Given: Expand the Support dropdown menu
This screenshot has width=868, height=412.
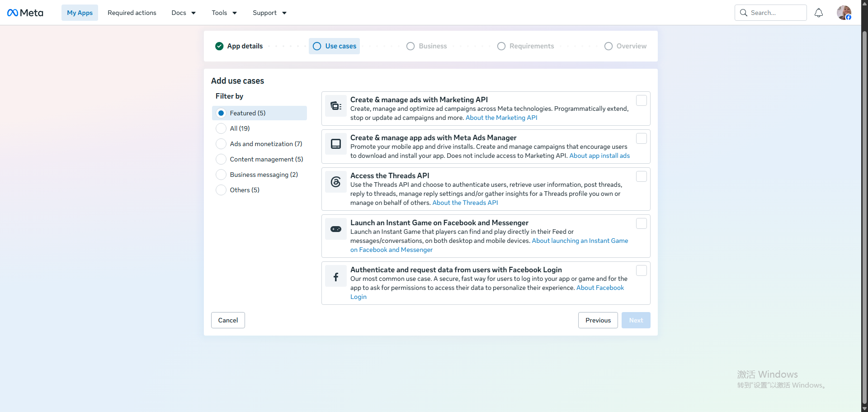Looking at the screenshot, I should (269, 13).
